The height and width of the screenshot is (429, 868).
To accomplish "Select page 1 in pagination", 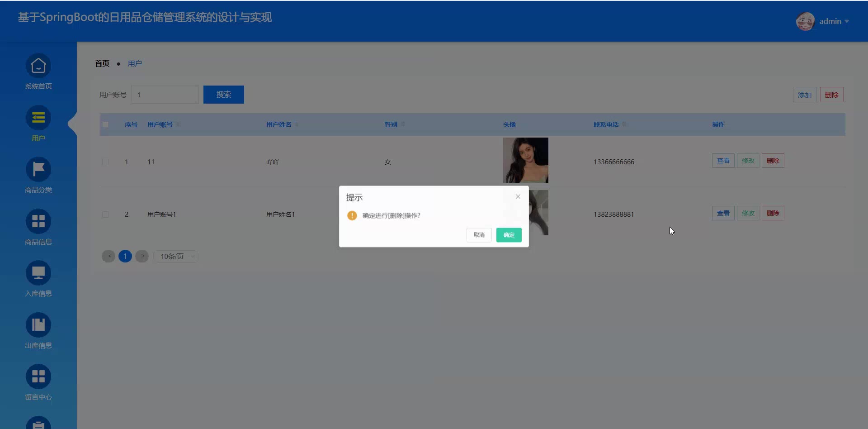I will [125, 256].
